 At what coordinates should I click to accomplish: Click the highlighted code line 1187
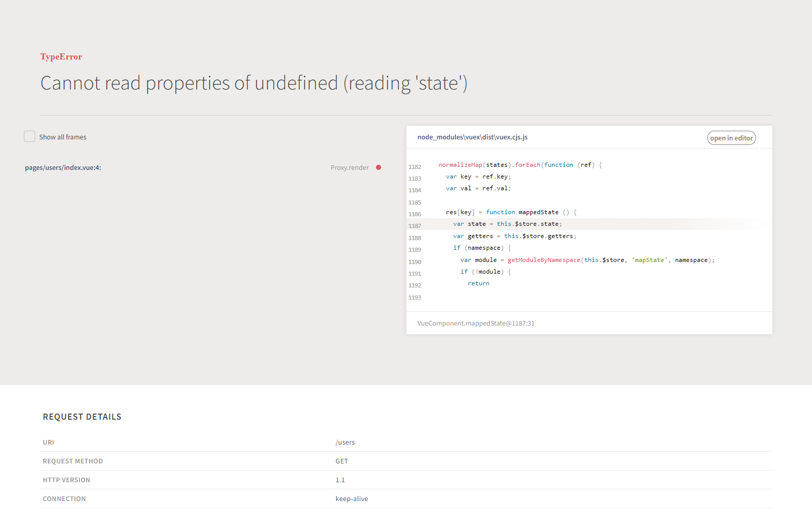coord(589,224)
